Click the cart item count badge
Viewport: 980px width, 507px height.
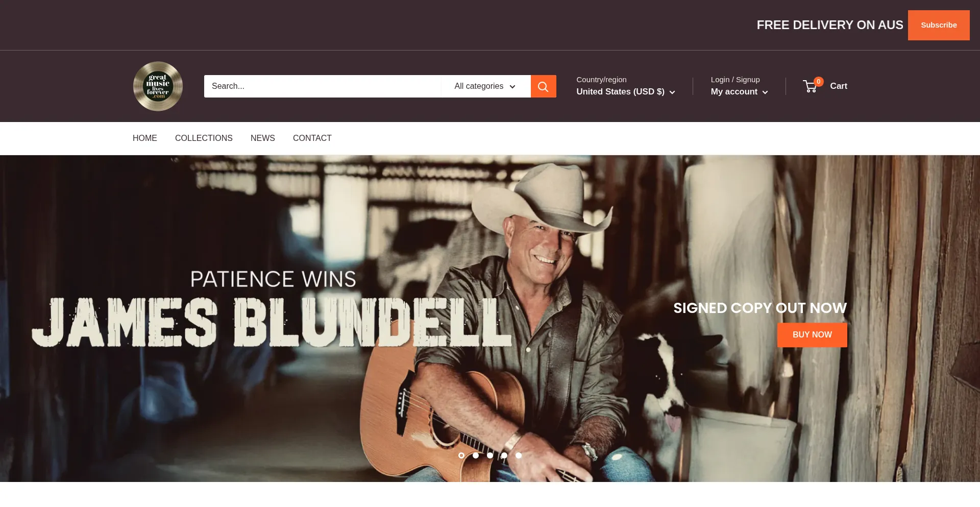coord(819,82)
